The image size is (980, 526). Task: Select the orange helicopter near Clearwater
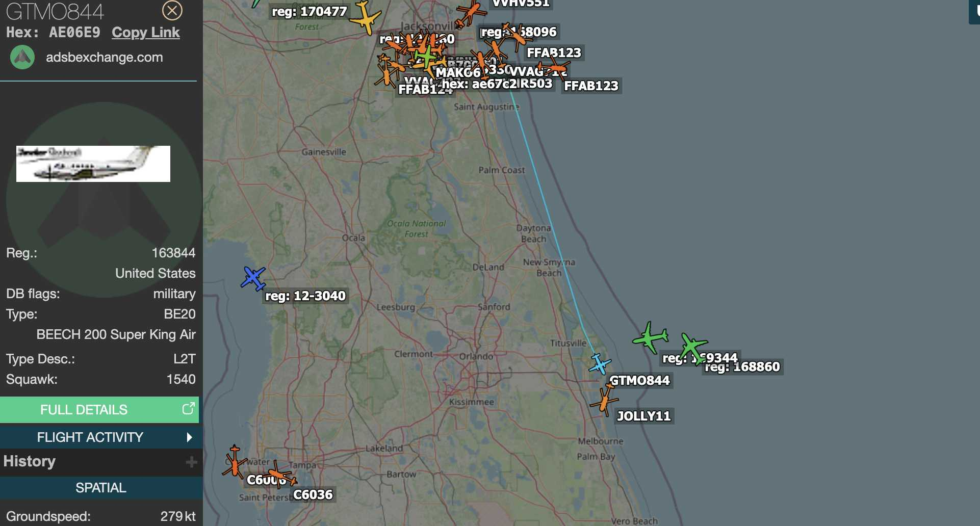tap(234, 461)
